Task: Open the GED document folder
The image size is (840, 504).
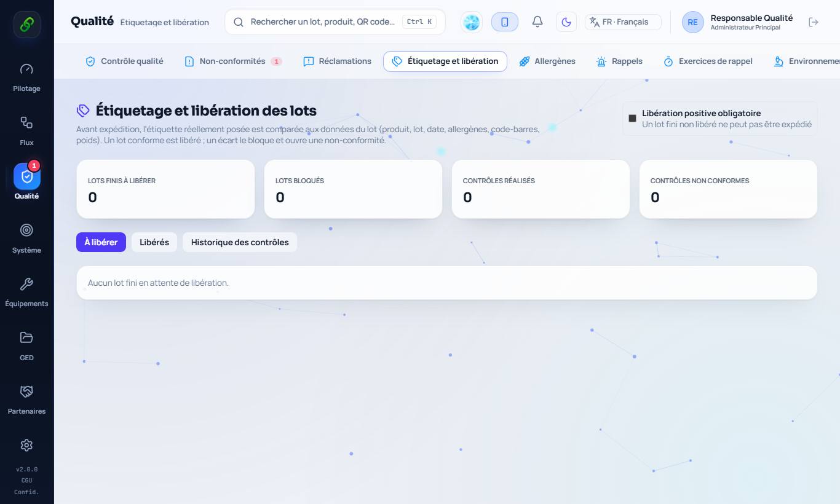Action: 26,346
